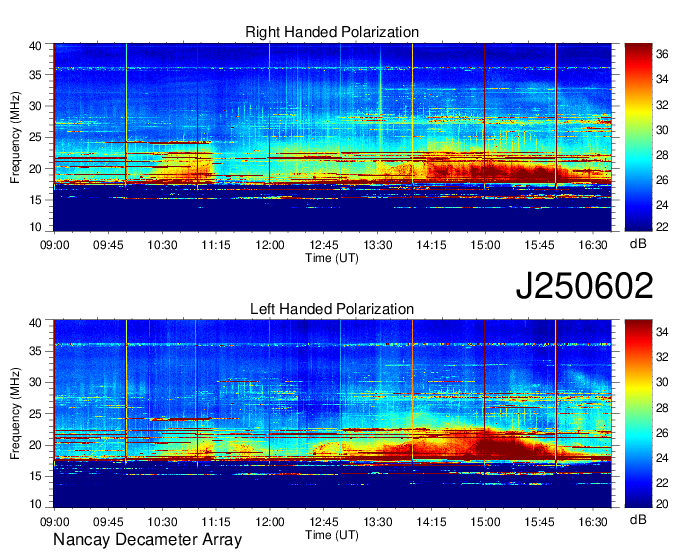The image size is (680, 552).
Task: Click the 12:00 tick on lower time axis
Action: 270,522
